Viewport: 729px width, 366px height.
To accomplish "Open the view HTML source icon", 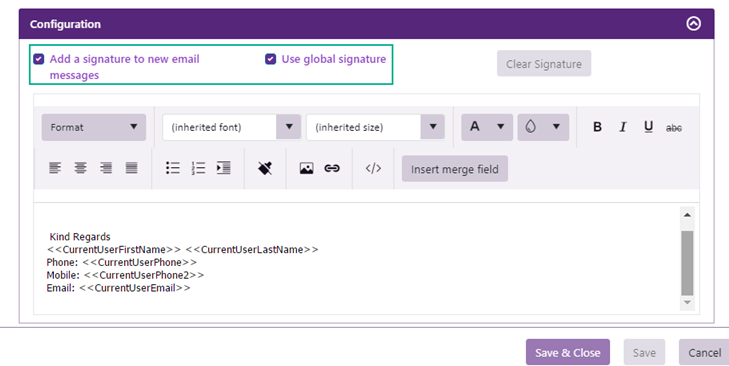I will (373, 168).
